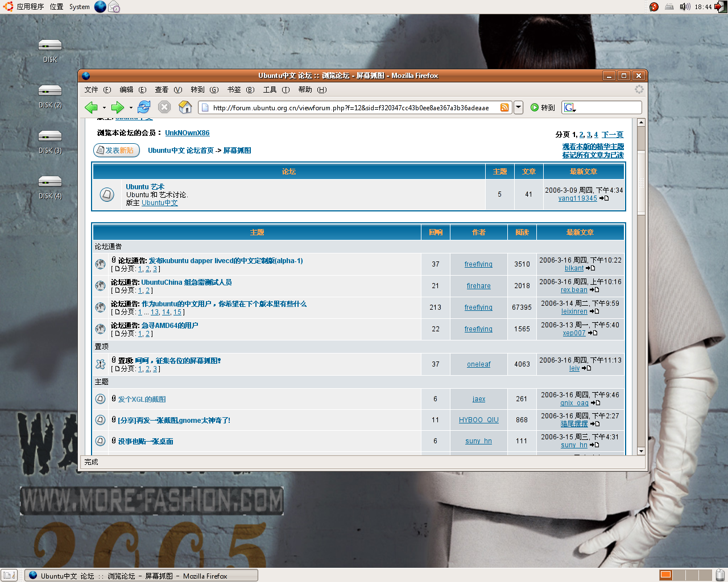728x582 pixels.
Task: Open the oneleaf author link
Action: (x=478, y=364)
